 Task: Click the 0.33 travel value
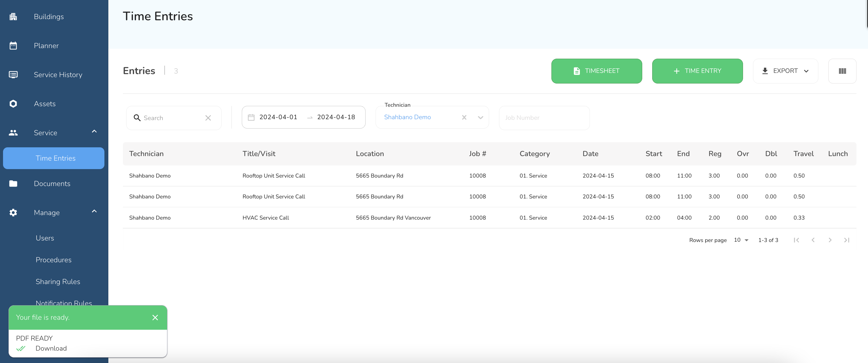coord(799,217)
